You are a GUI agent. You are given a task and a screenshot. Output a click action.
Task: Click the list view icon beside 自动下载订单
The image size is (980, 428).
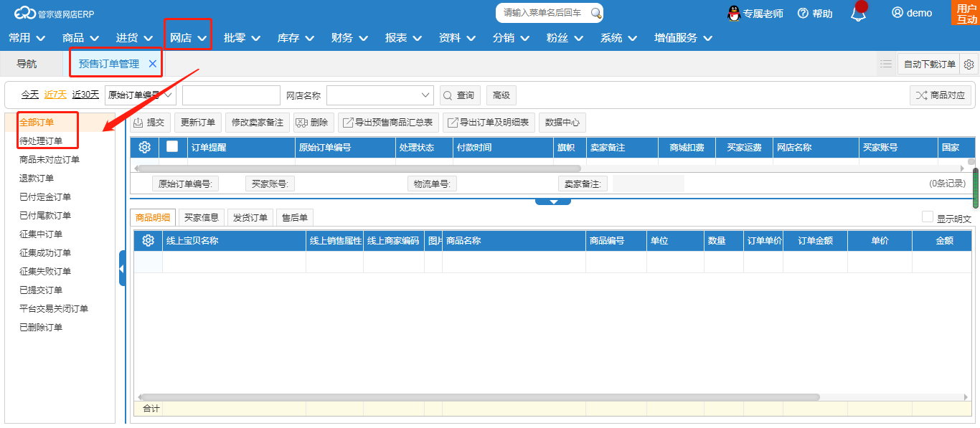pyautogui.click(x=886, y=64)
